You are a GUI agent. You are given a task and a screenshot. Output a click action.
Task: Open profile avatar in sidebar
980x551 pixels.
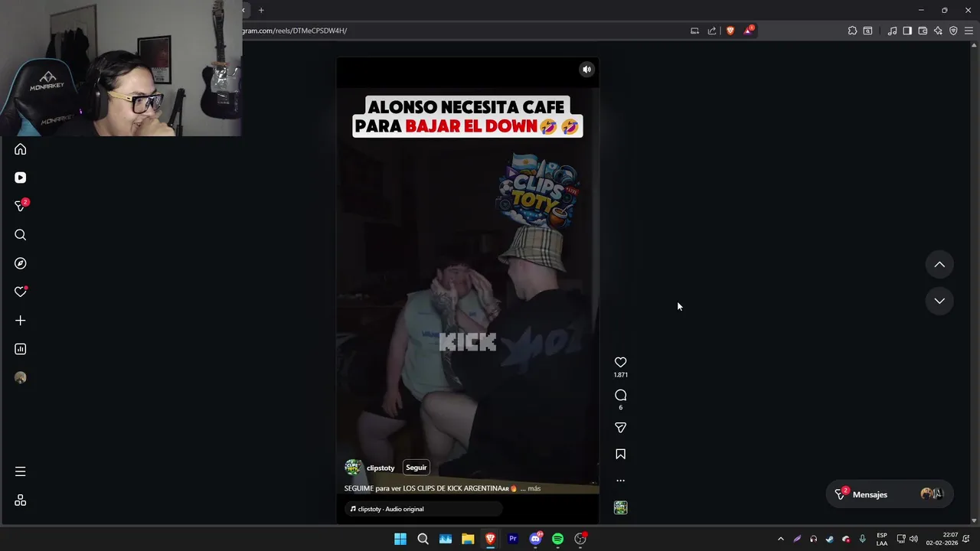[x=21, y=377]
